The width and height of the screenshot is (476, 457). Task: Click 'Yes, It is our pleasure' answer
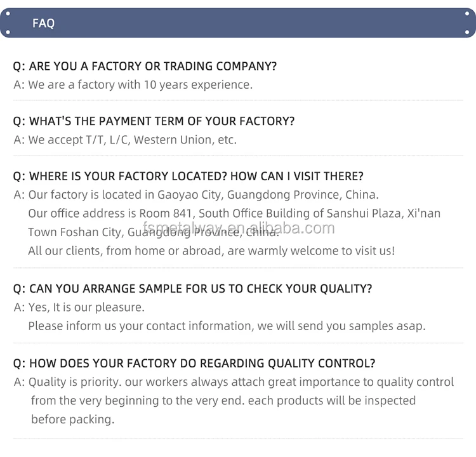[x=80, y=307]
